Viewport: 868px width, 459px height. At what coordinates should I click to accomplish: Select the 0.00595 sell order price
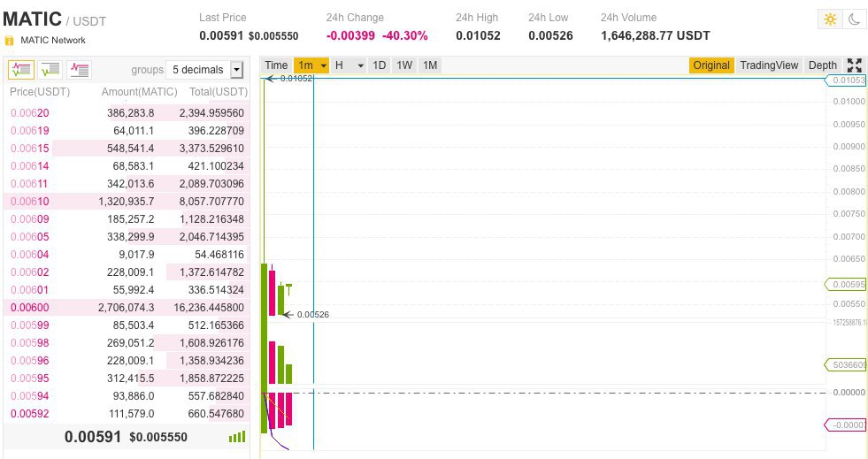pyautogui.click(x=30, y=379)
